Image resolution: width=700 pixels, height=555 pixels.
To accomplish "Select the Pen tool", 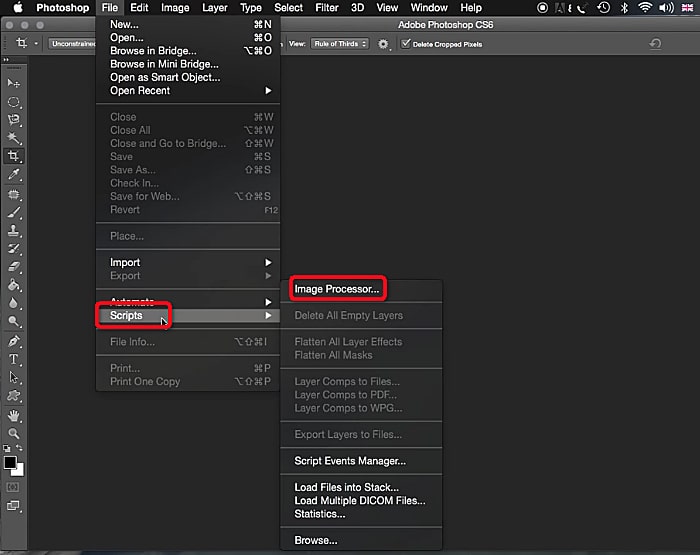I will point(13,341).
